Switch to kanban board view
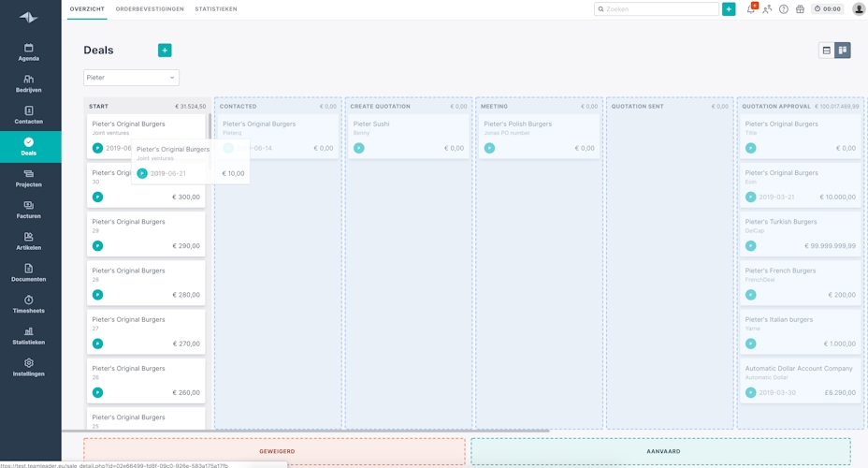Screen dimensions: 868x468 [x=843, y=51]
